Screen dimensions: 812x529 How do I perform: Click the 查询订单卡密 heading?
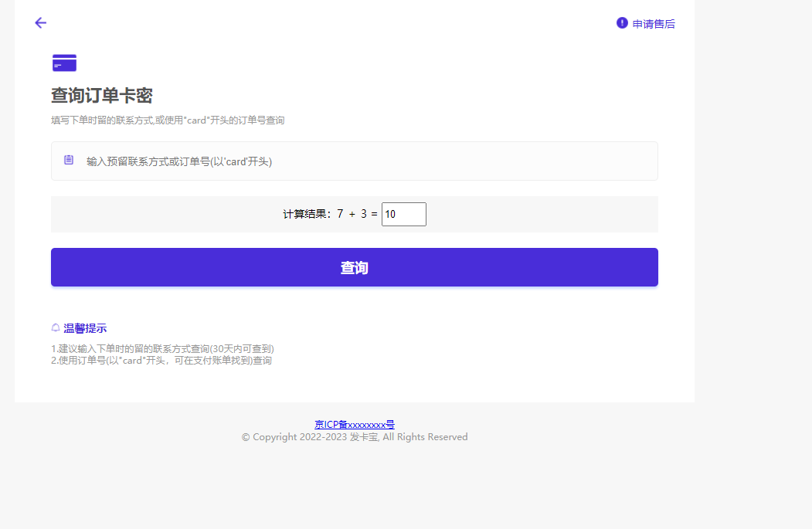pos(102,96)
